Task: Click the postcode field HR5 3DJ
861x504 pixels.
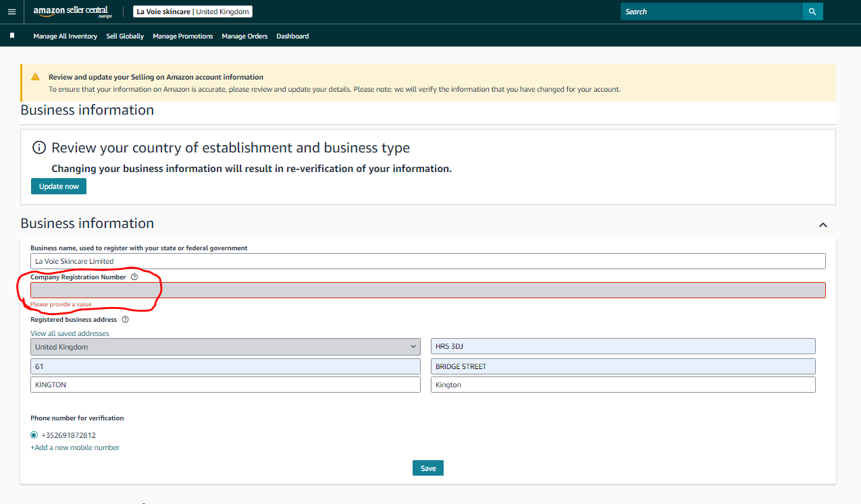Action: click(x=623, y=347)
